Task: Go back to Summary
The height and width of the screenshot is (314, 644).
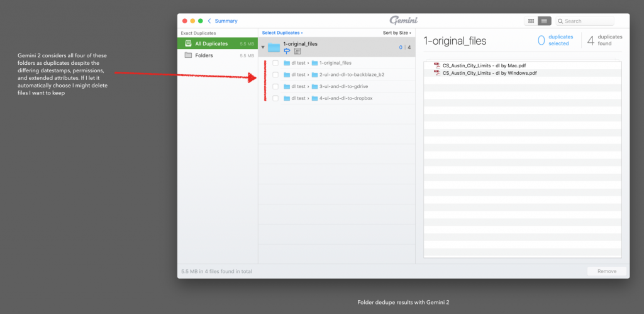Action: pyautogui.click(x=223, y=21)
